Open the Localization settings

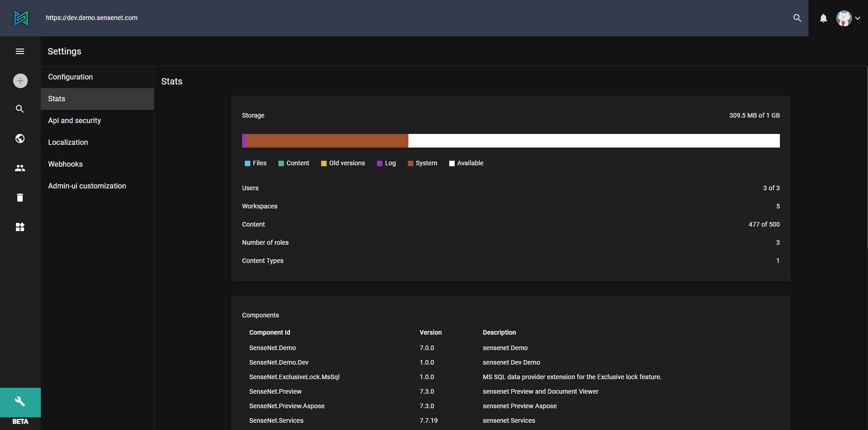(x=97, y=143)
